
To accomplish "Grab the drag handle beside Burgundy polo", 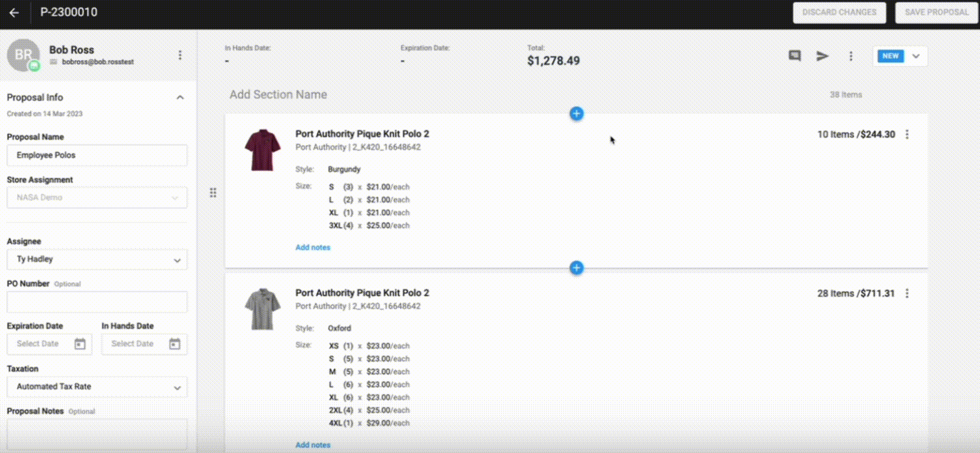I will point(213,193).
